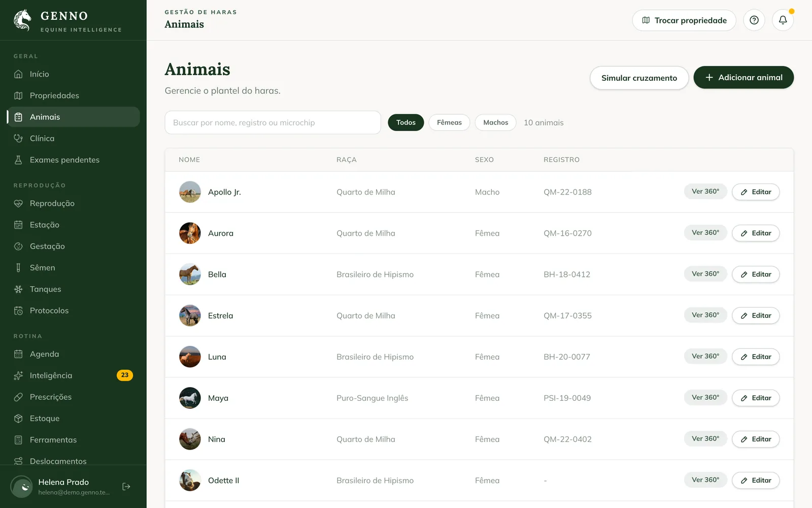Open the Animais sidebar item
The width and height of the screenshot is (812, 508).
click(74, 117)
